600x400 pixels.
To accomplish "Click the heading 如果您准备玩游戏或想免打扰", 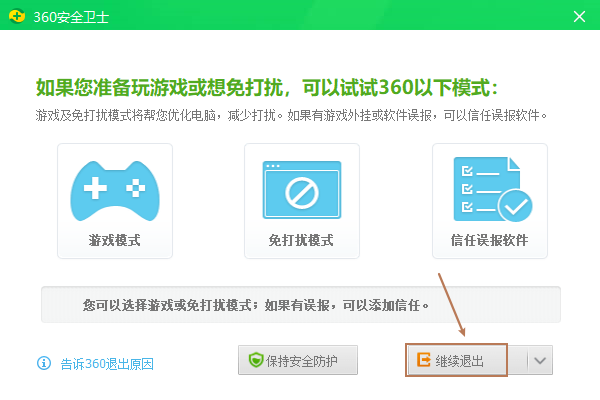I will [x=160, y=87].
